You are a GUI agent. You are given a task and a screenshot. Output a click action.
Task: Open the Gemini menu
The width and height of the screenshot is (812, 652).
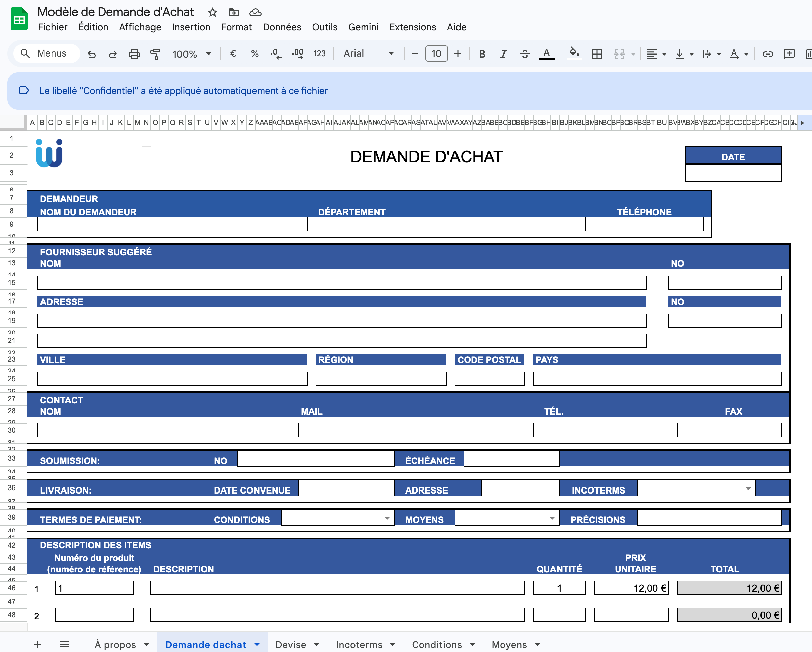click(363, 27)
